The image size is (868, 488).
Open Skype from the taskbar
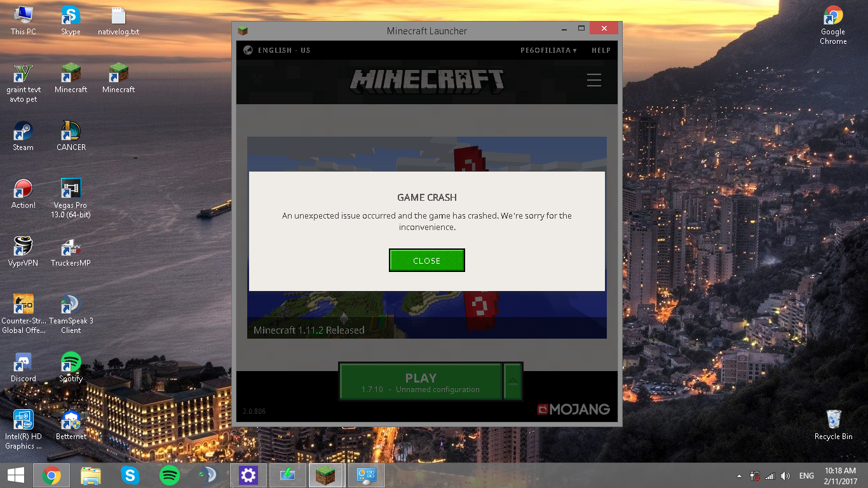coord(130,475)
